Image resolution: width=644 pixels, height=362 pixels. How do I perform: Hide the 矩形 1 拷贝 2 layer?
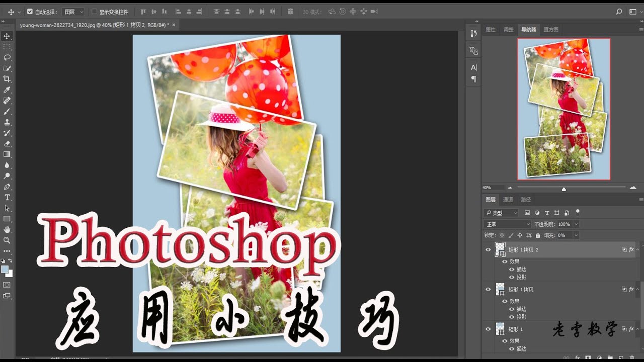(x=488, y=249)
